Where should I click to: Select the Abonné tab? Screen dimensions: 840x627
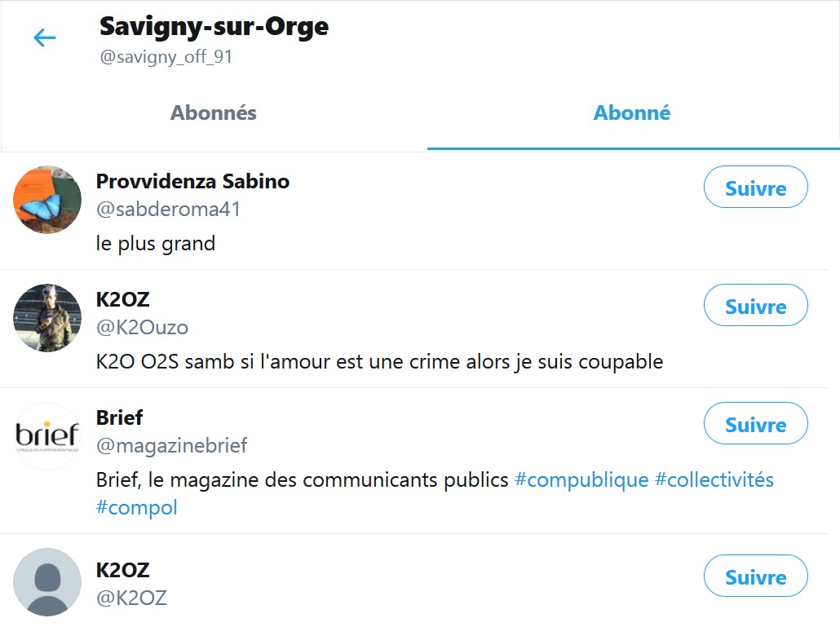[x=632, y=113]
